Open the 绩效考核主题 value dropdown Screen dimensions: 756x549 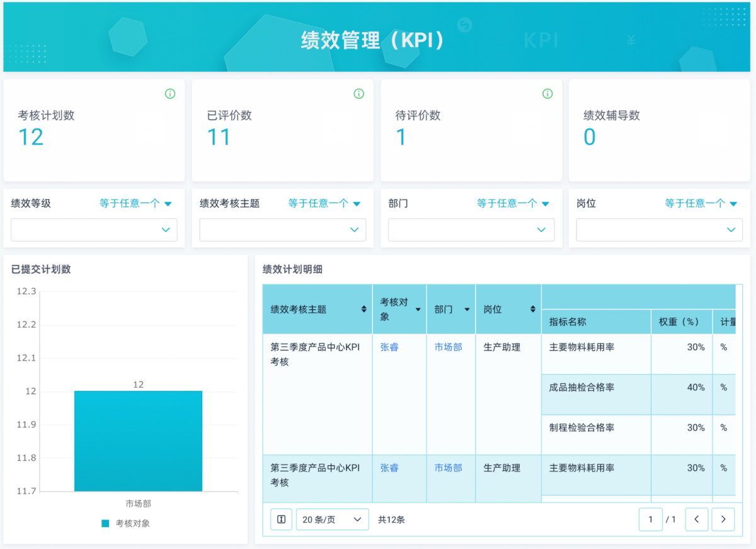pos(282,230)
